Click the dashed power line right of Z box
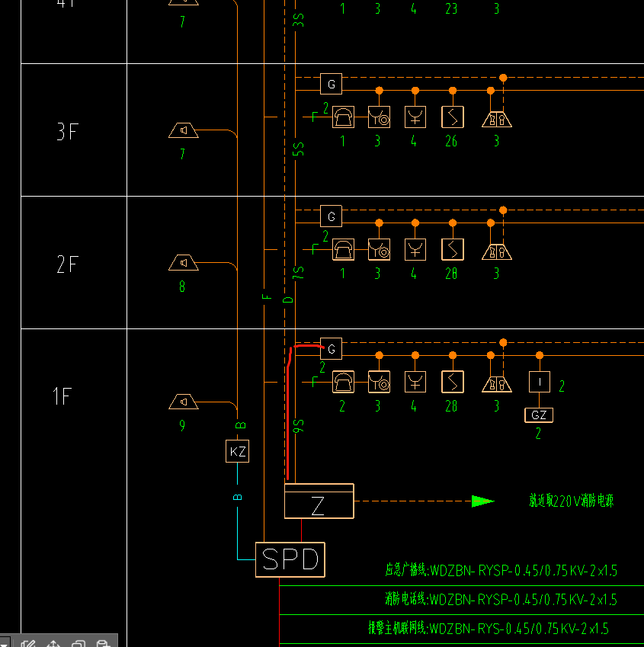The width and height of the screenshot is (644, 647). coord(412,501)
